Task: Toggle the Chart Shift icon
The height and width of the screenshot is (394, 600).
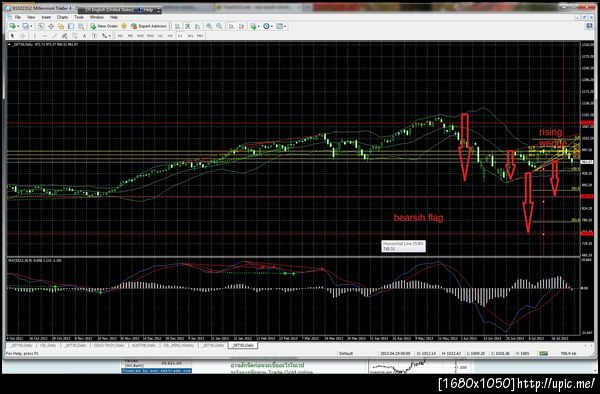Action: (241, 26)
